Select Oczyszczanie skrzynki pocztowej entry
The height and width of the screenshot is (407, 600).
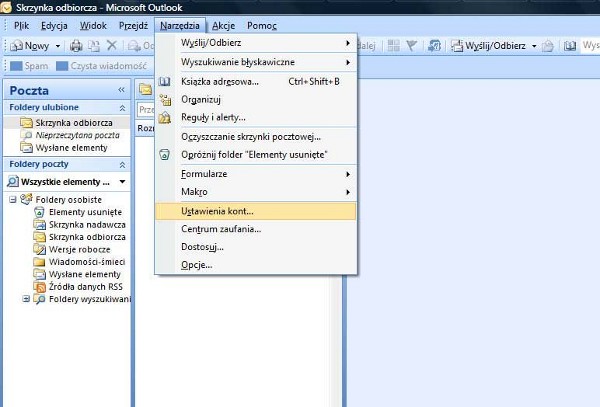click(256, 137)
